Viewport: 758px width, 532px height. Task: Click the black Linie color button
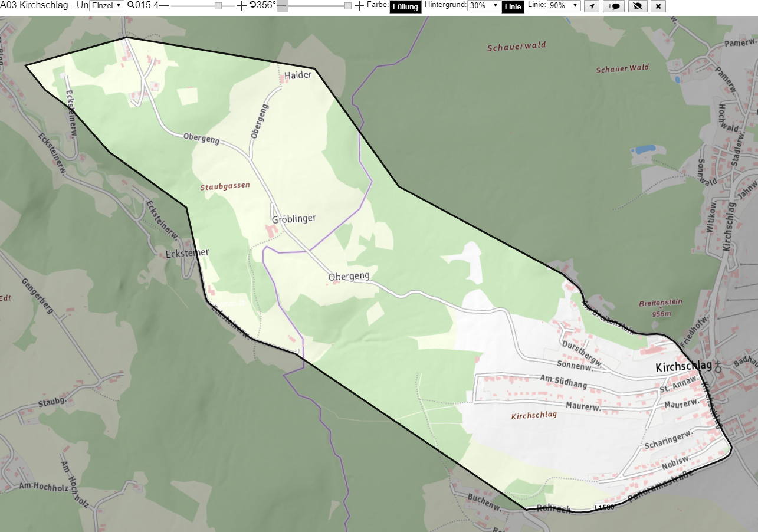pos(513,7)
